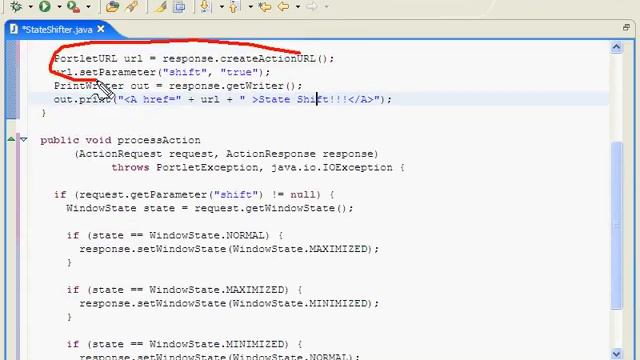
Task: Click the vertical scrollbar thumb
Action: (x=617, y=225)
